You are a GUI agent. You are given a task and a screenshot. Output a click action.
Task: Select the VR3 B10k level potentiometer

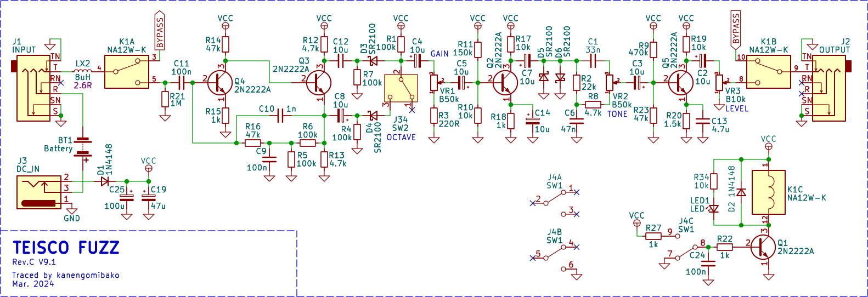(x=719, y=83)
